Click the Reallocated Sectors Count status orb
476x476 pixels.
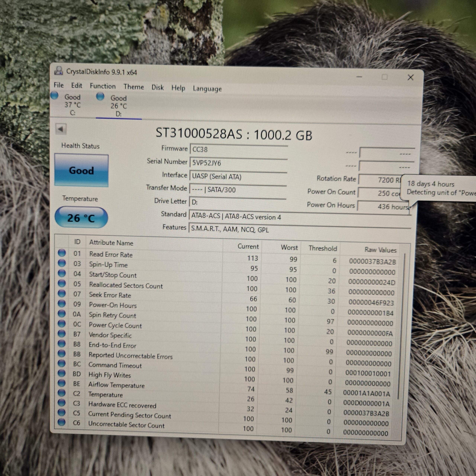click(62, 284)
